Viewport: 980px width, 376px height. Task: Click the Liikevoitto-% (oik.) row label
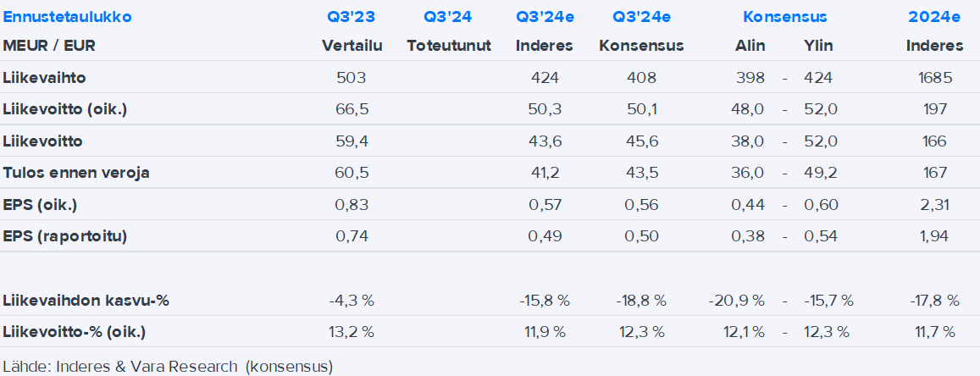click(x=74, y=331)
